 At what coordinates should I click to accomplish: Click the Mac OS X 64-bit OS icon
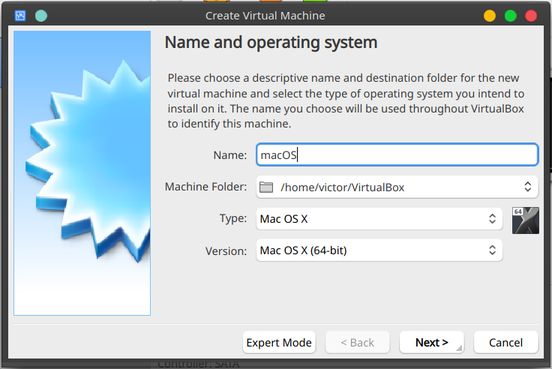[525, 220]
